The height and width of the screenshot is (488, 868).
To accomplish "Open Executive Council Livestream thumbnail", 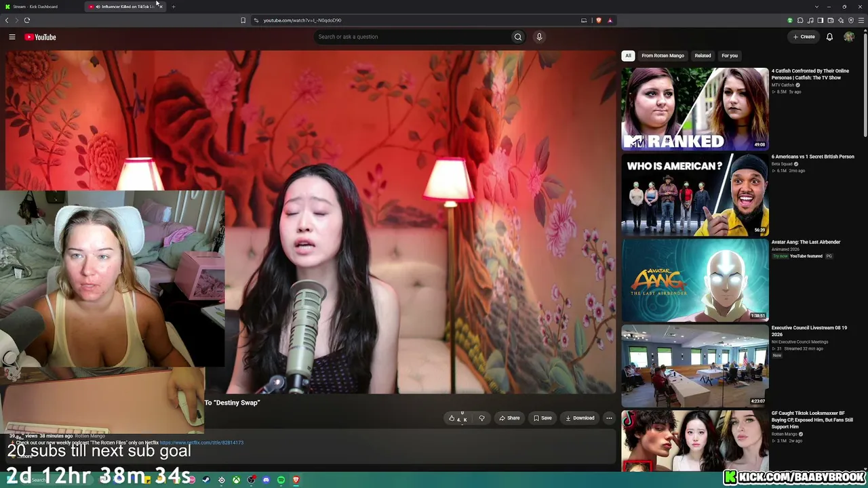I will (695, 366).
